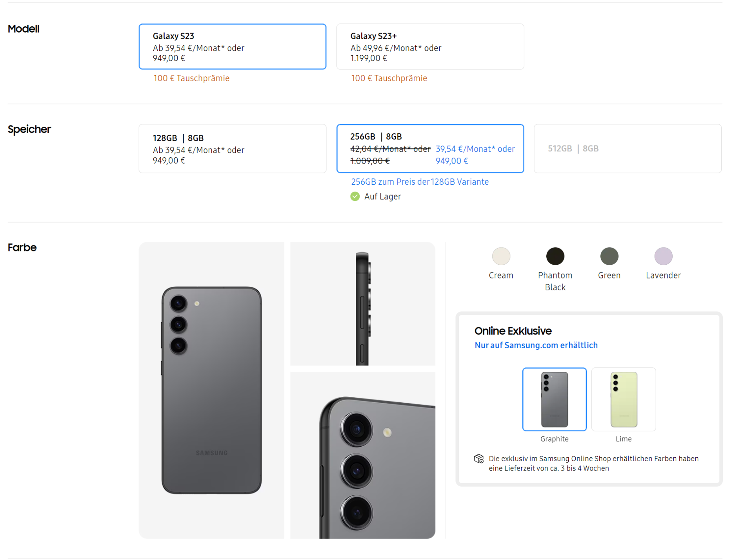This screenshot has width=753, height=560.
Task: Select the Lime exclusive color thumbnail
Action: coord(623,399)
